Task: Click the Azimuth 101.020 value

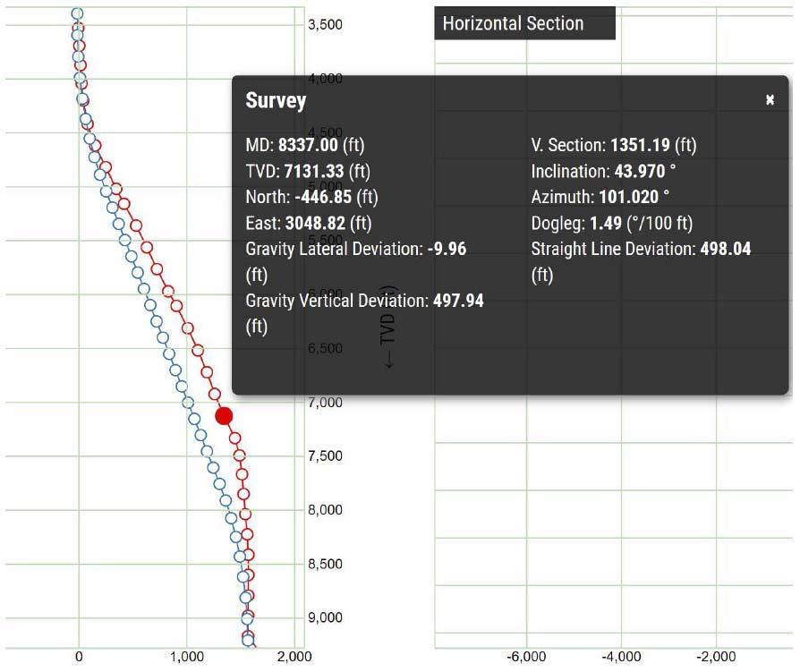Action: [628, 197]
